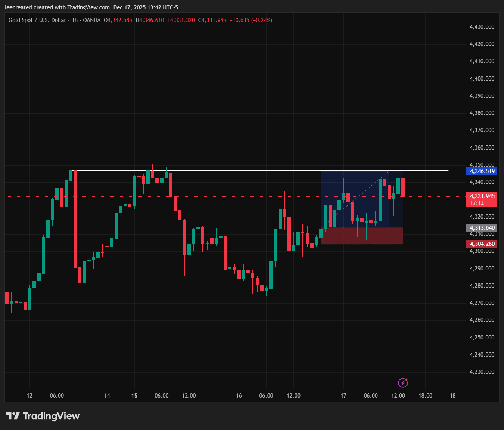The height and width of the screenshot is (430, 504).
Task: Click the 4,430.000 price scale label
Action: pos(482,27)
